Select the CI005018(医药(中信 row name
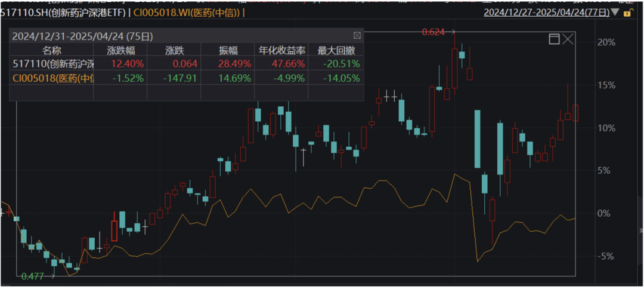 click(x=53, y=78)
